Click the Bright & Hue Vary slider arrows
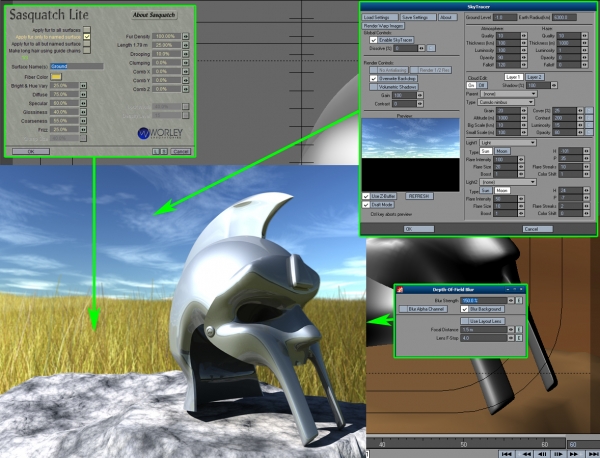The width and height of the screenshot is (600, 458). click(83, 85)
